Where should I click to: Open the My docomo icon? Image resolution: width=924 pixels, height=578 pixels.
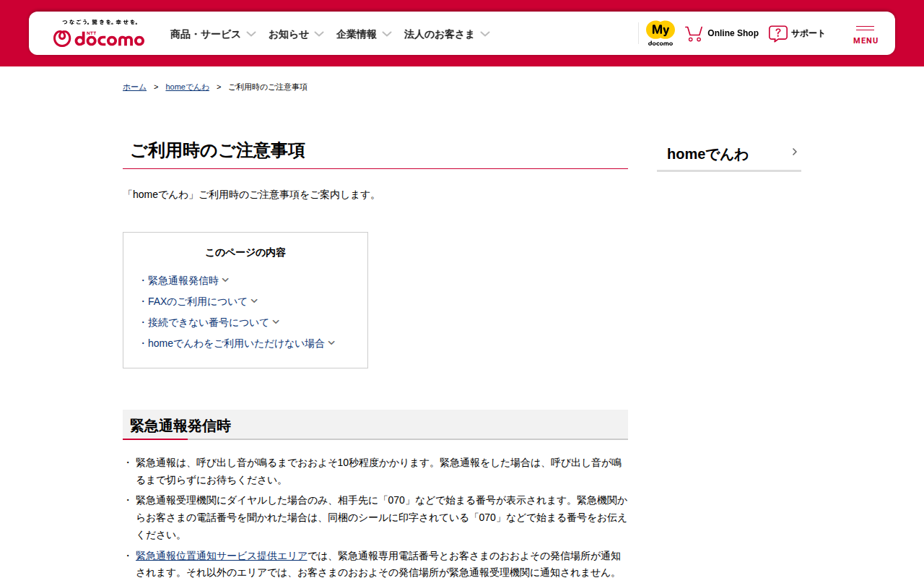coord(660,33)
